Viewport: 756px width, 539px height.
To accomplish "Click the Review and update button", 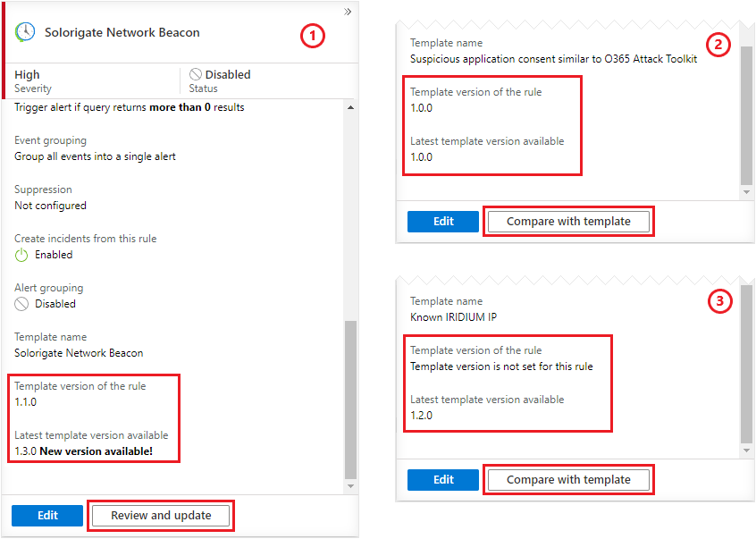I will 161,516.
